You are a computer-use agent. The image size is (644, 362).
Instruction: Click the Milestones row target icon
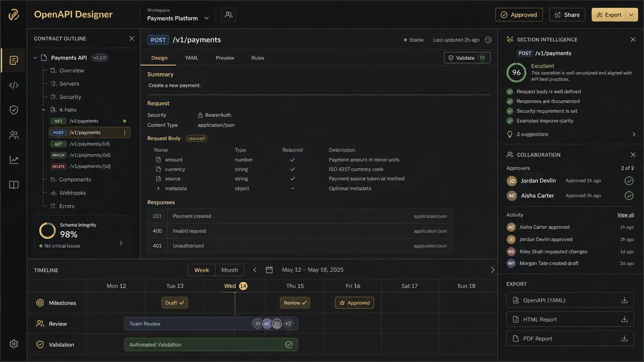[x=40, y=303]
